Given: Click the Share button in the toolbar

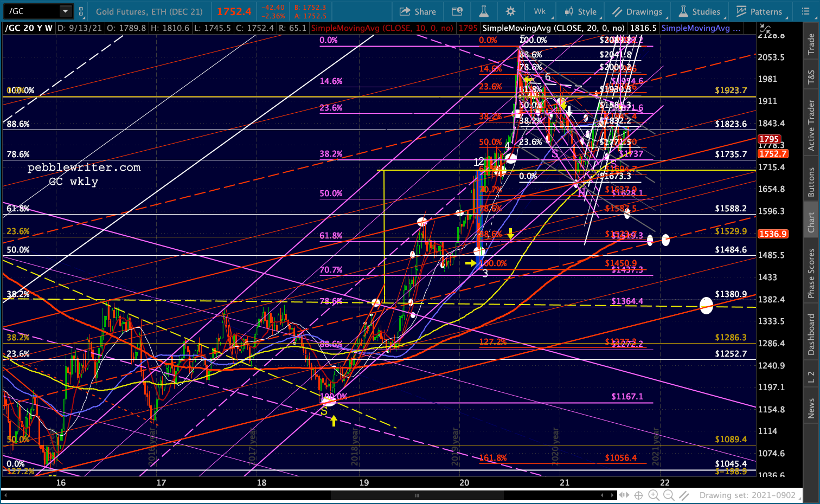Looking at the screenshot, I should 418,11.
